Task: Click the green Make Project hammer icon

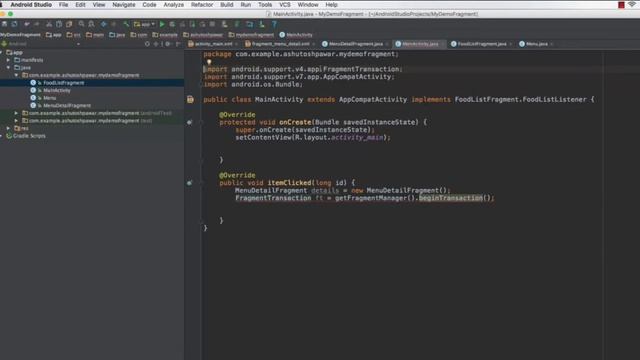Action: [126, 24]
